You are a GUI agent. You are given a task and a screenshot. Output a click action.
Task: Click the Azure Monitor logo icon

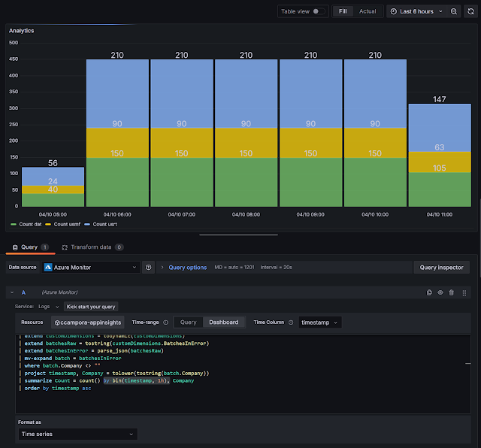click(x=48, y=267)
